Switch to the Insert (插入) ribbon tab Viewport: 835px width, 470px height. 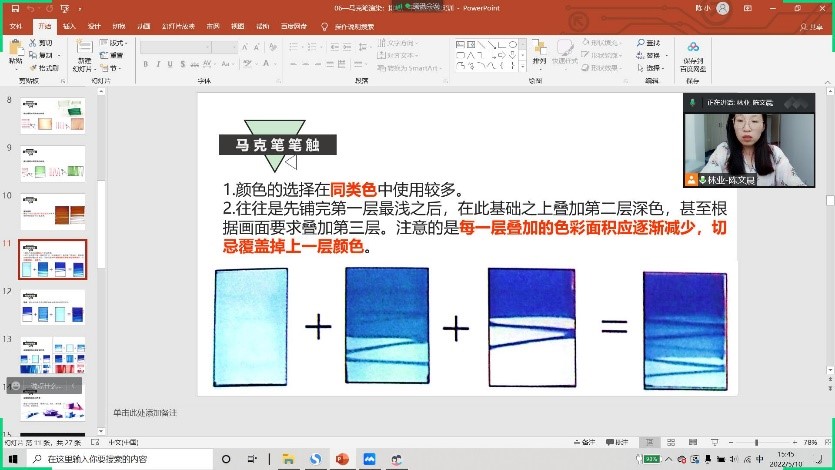[69, 26]
